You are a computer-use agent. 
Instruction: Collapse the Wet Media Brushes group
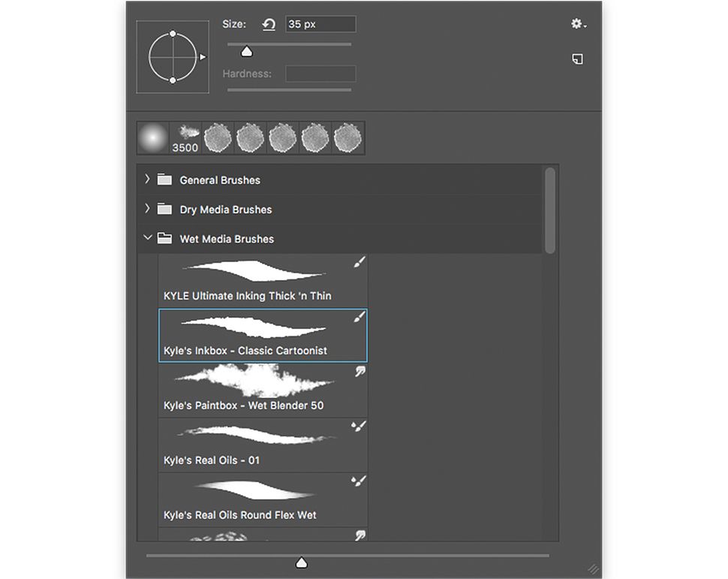point(147,238)
